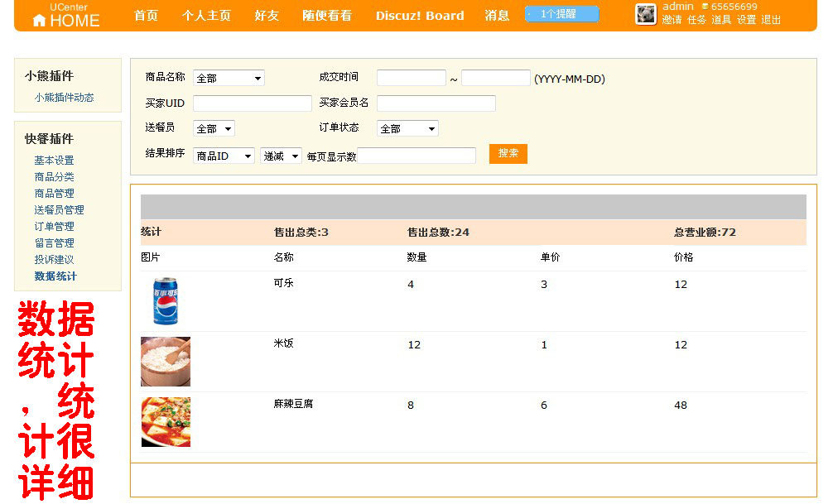
Task: Click the 数量 column header
Action: click(x=417, y=257)
